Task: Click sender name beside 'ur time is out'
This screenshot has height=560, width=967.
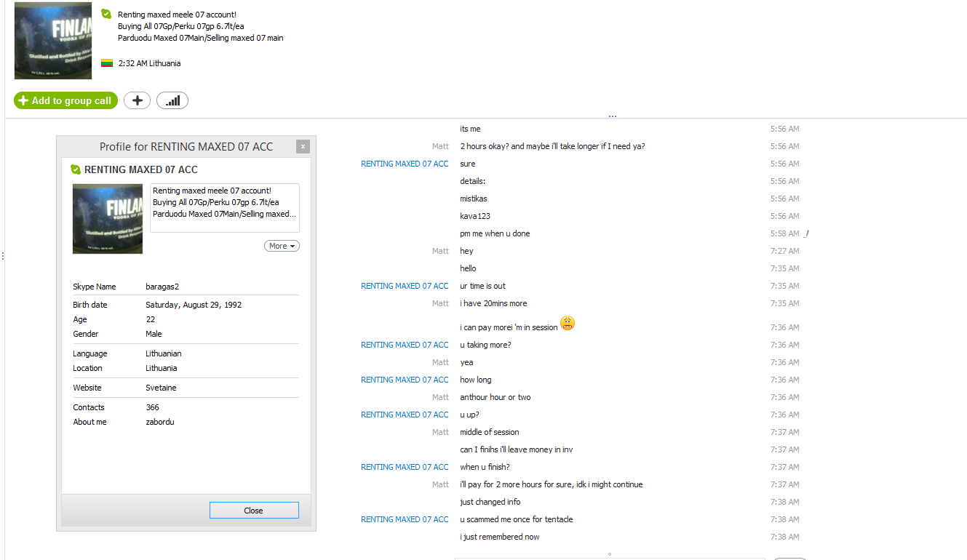Action: (x=405, y=286)
